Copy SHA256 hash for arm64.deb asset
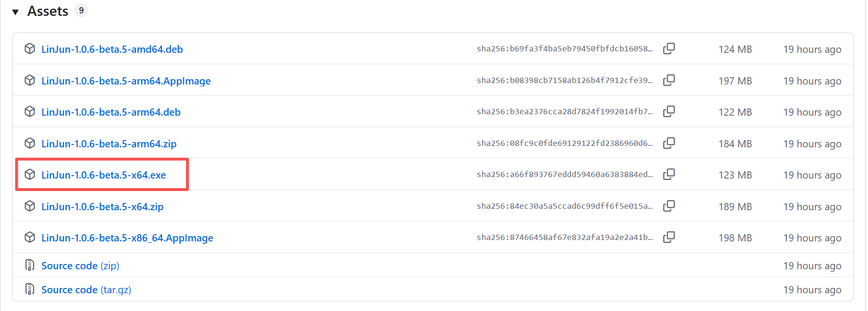Viewport: 868px width, 311px height. pyautogui.click(x=669, y=111)
